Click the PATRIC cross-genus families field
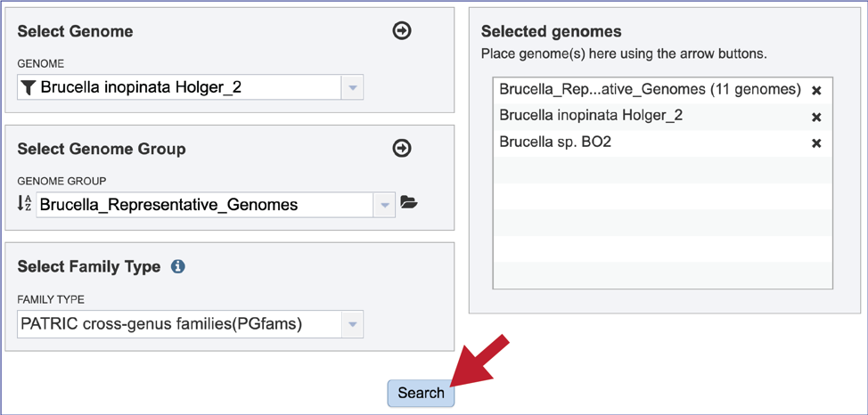The width and height of the screenshot is (868, 415). pos(178,324)
